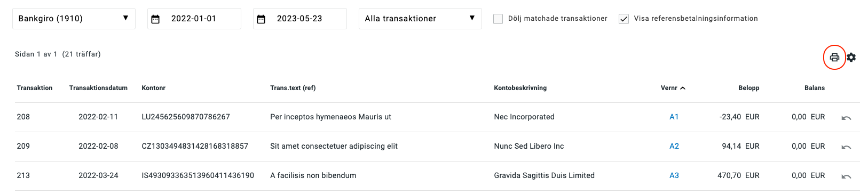Click the 2022-01-01 start date field
Screen dimensions: 868x194
(194, 19)
